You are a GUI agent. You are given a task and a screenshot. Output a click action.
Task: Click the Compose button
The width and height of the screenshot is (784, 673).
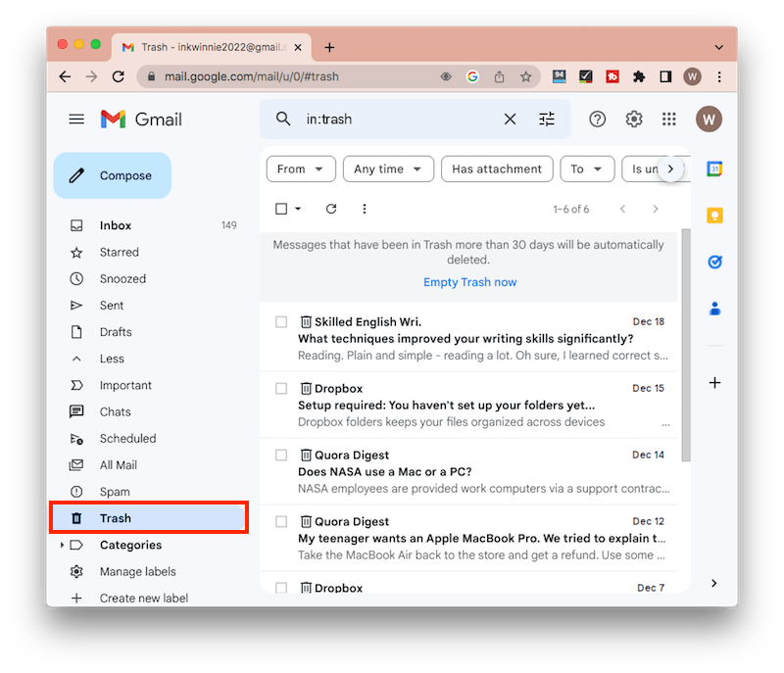click(x=113, y=175)
